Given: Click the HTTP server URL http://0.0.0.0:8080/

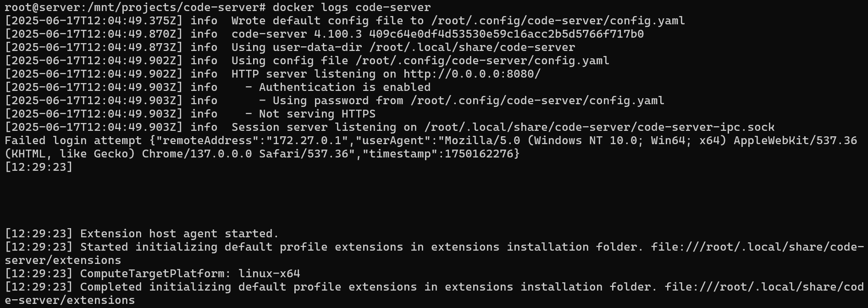Looking at the screenshot, I should click(472, 74).
